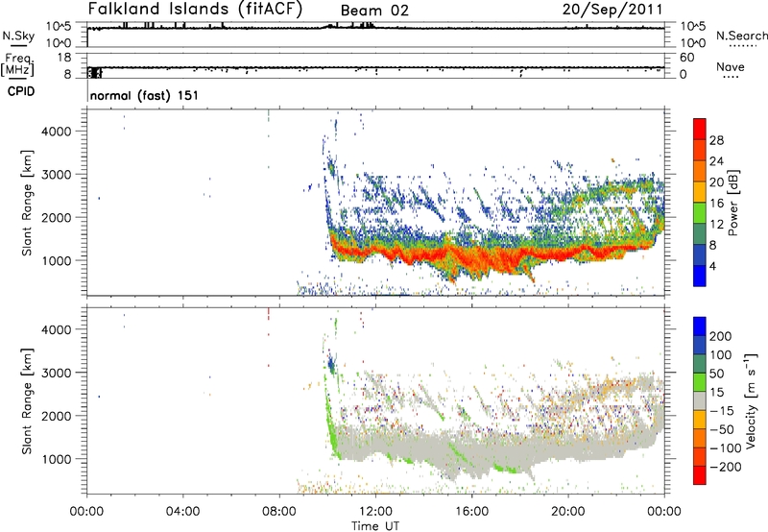
Task: Click the '12:00' time tick label
Action: (375, 511)
